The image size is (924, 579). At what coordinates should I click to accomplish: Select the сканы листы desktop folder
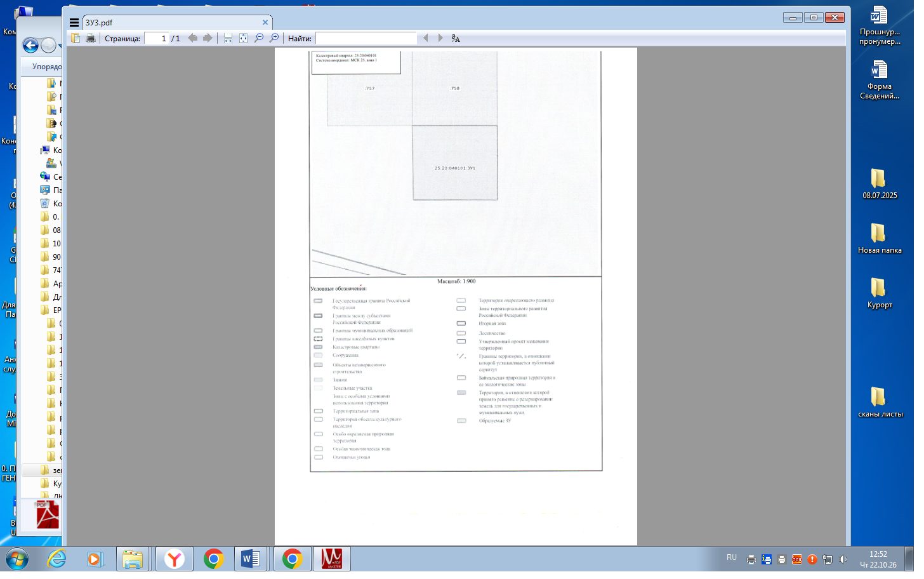coord(880,403)
